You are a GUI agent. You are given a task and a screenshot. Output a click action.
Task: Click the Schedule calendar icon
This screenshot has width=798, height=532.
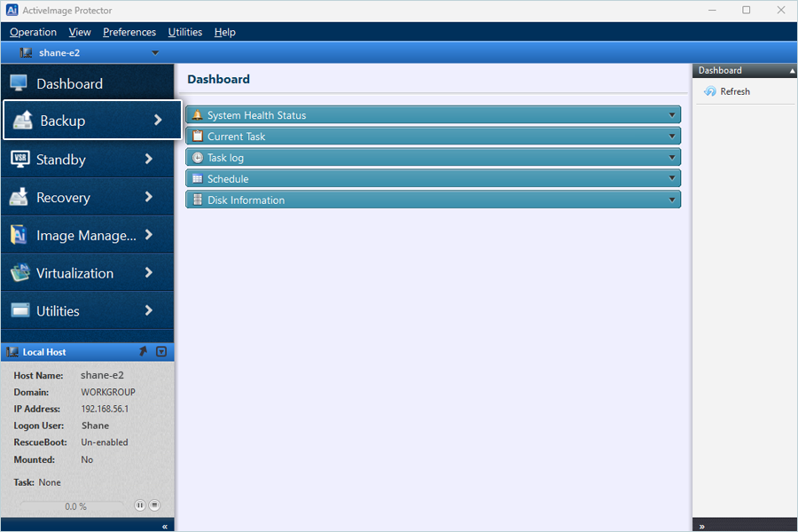(198, 179)
